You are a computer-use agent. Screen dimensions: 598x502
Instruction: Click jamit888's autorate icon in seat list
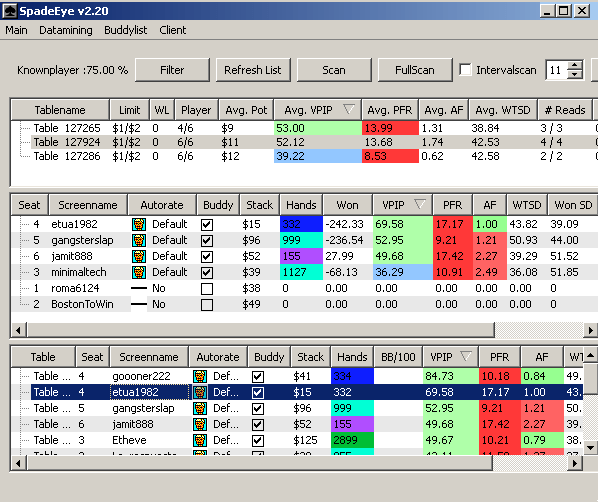point(139,256)
